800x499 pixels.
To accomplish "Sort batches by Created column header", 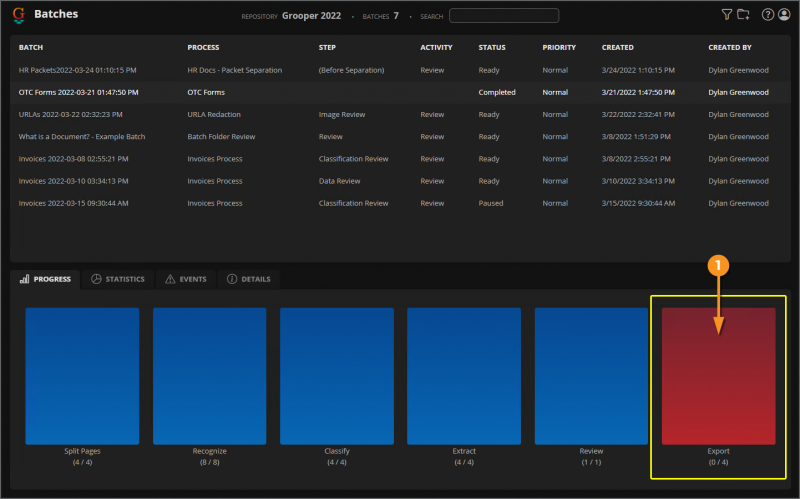I will point(617,47).
